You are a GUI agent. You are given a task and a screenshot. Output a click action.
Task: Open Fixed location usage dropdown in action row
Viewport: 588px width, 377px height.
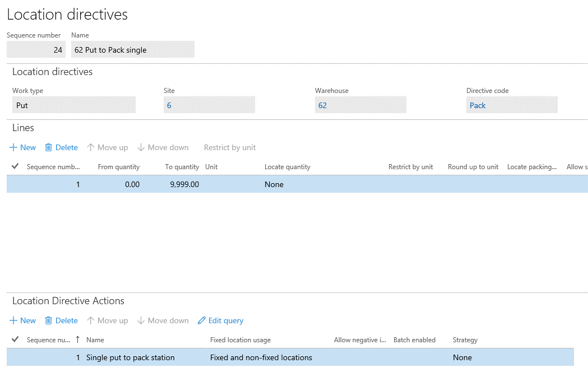tap(269, 357)
